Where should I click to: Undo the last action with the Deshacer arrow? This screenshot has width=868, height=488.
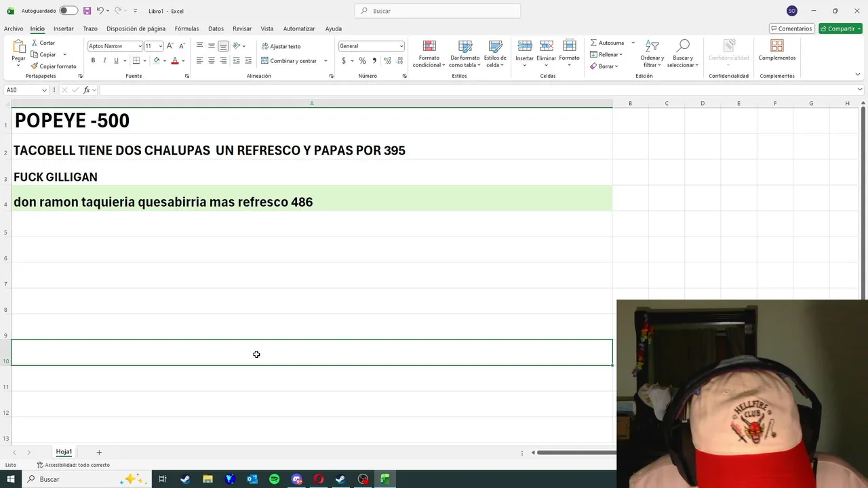(x=100, y=11)
